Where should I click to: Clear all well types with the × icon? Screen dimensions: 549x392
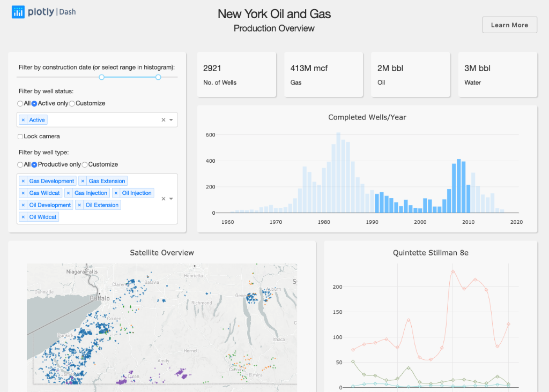[165, 199]
